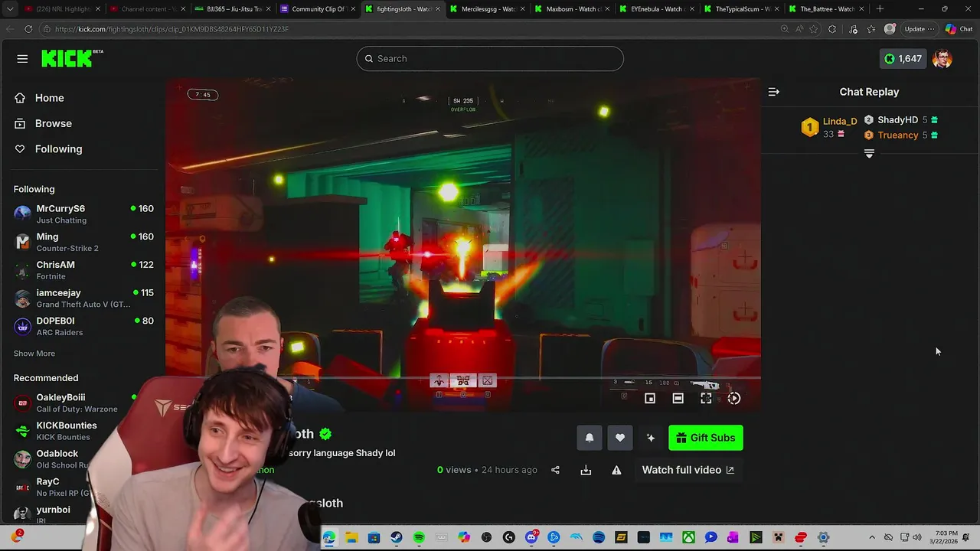The width and height of the screenshot is (980, 551).
Task: Collapse the Chat Replay panel
Action: pyautogui.click(x=774, y=92)
